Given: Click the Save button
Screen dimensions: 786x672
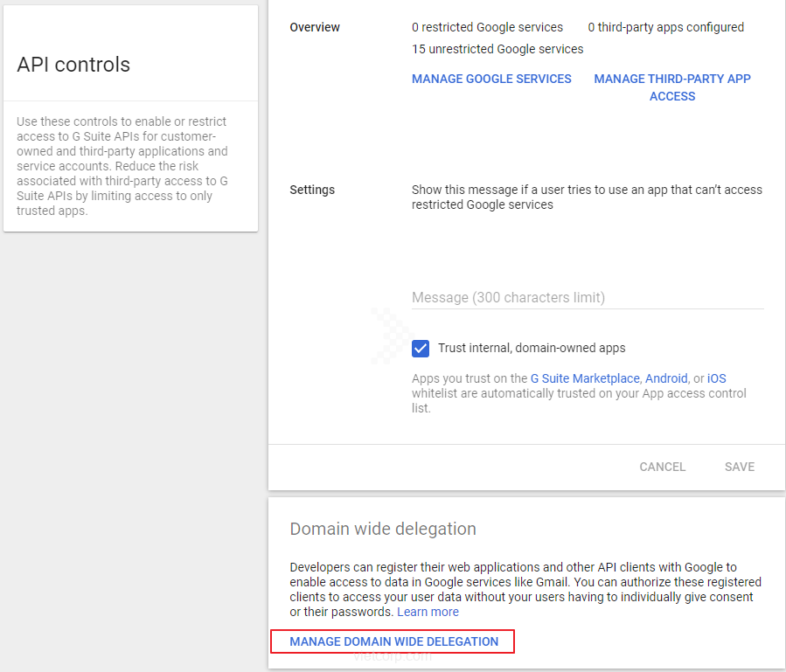Looking at the screenshot, I should pos(739,467).
